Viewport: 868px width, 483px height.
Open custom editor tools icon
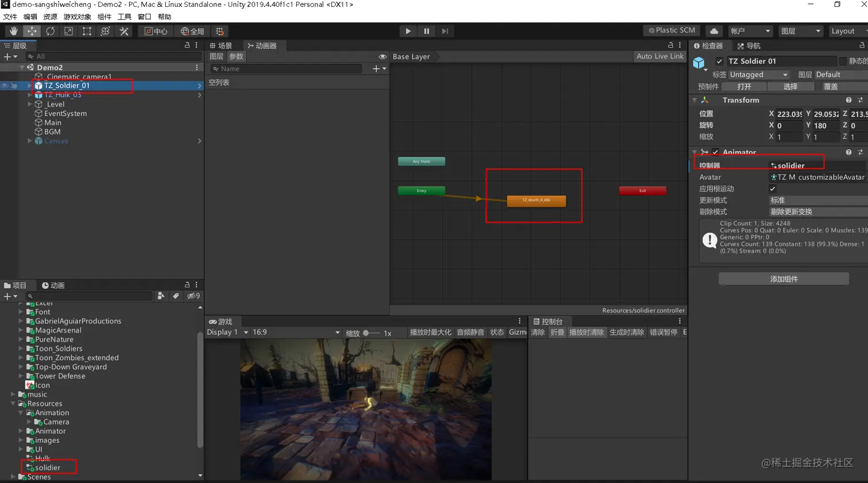[123, 31]
